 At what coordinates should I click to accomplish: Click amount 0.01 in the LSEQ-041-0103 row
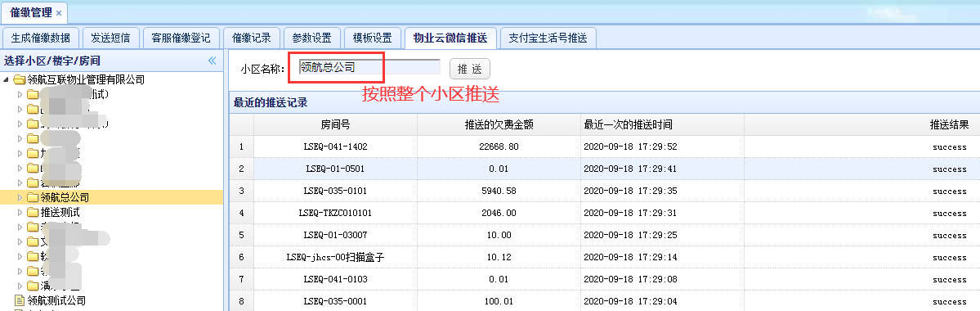(x=499, y=279)
